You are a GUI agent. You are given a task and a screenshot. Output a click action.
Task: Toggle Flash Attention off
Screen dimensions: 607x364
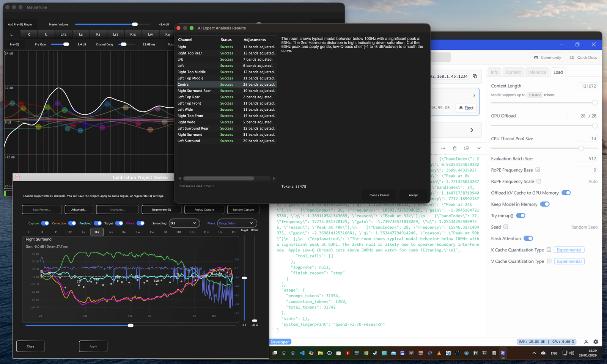pyautogui.click(x=528, y=238)
